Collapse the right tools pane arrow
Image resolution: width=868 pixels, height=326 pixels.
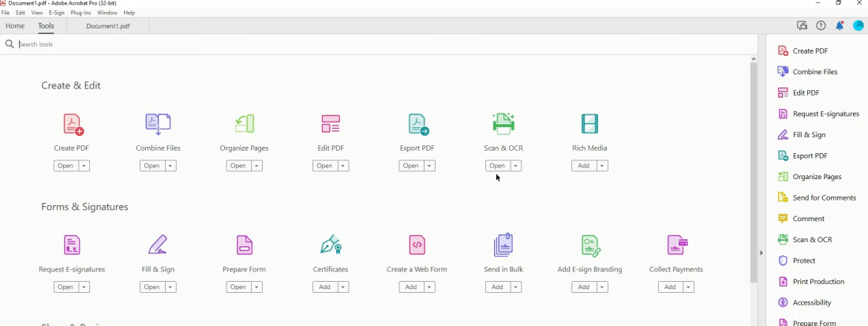click(761, 253)
